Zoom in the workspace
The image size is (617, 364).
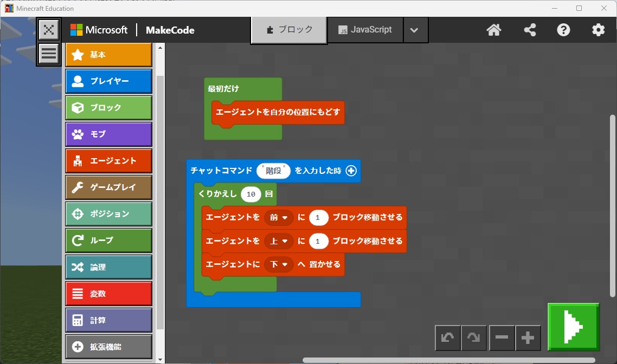point(528,337)
